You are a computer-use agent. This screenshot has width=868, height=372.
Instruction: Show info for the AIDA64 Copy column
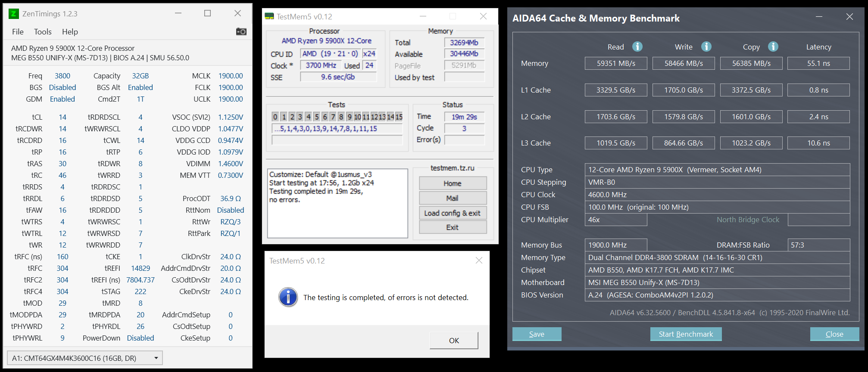[x=773, y=46]
